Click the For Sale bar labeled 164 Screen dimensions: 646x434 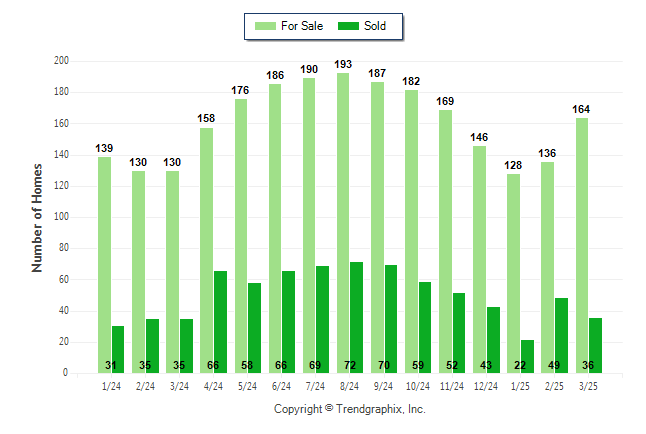[582, 246]
